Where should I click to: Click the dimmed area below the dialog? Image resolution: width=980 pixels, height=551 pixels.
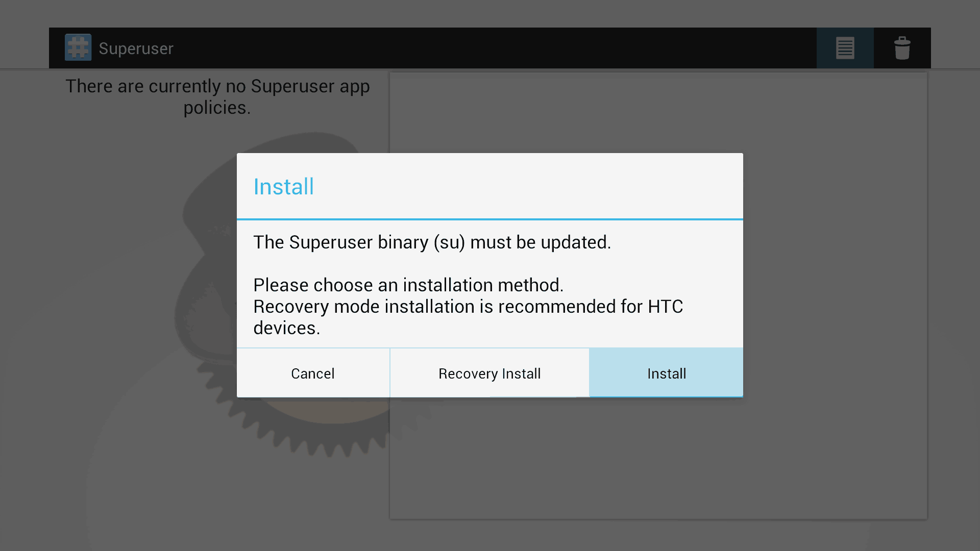coord(490,469)
